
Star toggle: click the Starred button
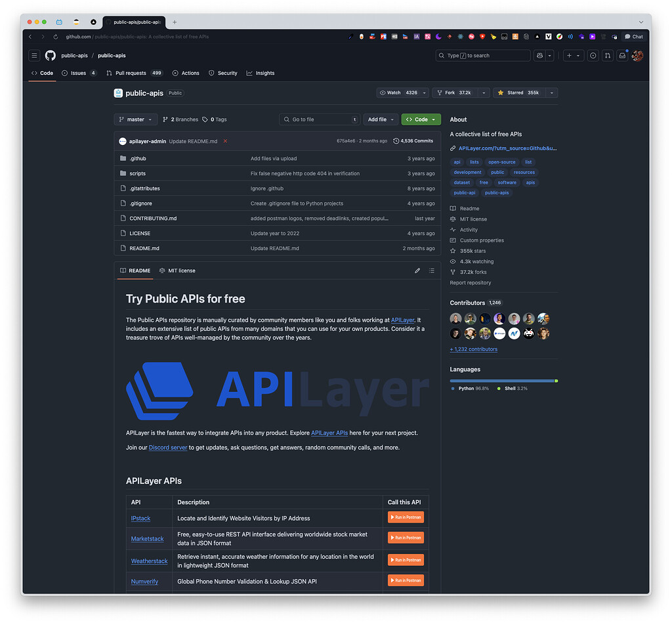tap(518, 93)
